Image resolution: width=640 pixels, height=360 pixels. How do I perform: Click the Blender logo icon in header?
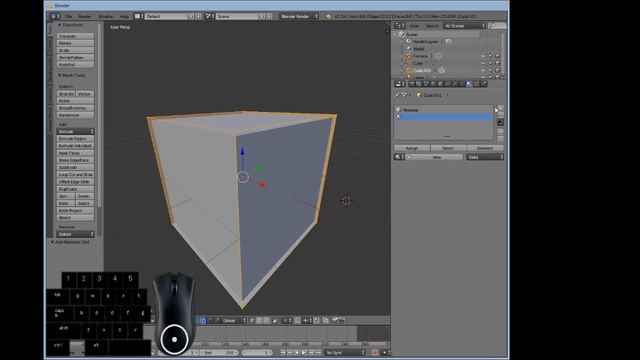click(329, 16)
